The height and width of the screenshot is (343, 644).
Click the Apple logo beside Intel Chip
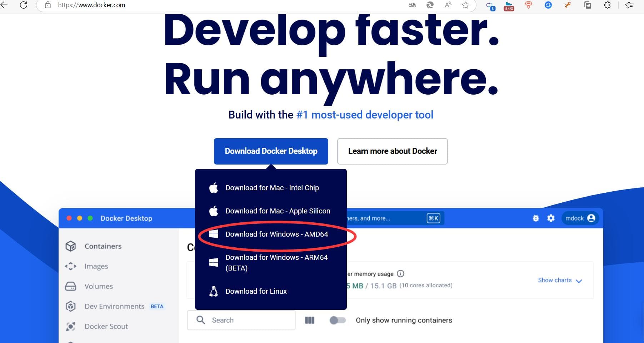[214, 187]
